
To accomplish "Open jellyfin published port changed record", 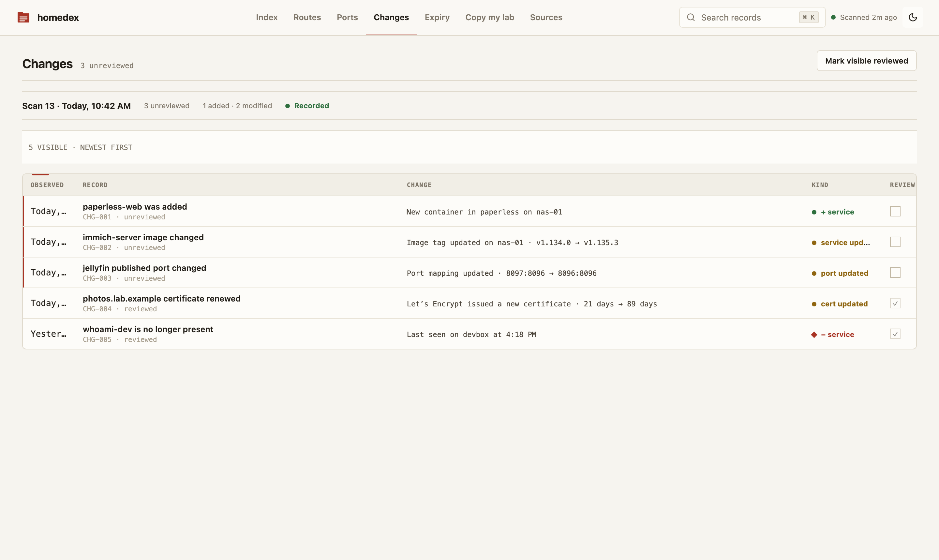I will click(144, 268).
